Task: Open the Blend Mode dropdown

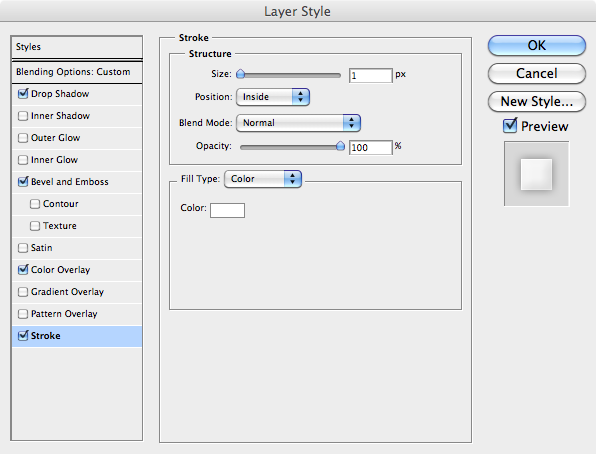Action: pyautogui.click(x=298, y=123)
